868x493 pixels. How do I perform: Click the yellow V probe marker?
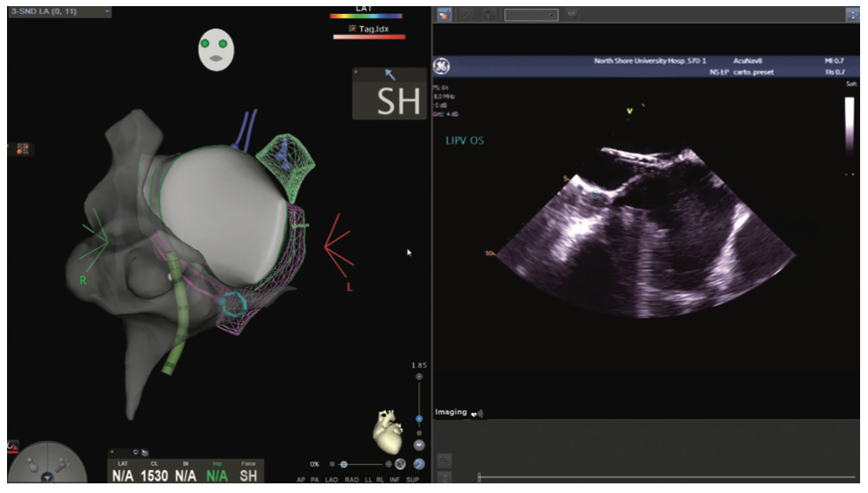(630, 111)
